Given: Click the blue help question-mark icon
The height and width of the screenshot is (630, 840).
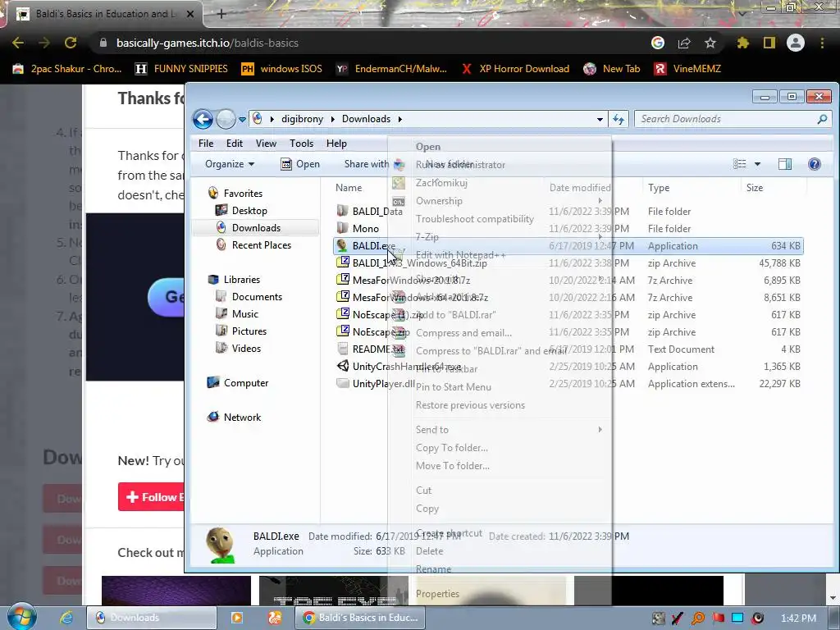Looking at the screenshot, I should (x=815, y=164).
